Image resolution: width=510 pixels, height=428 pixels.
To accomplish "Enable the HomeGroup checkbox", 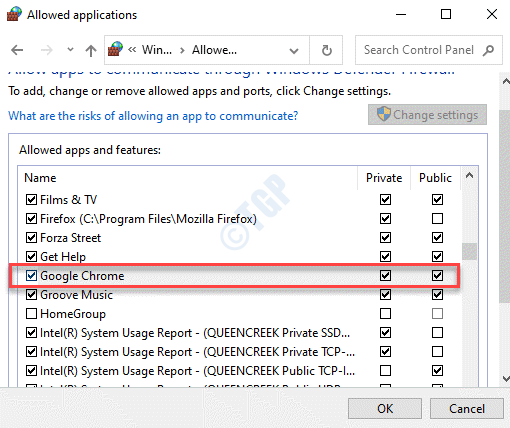I will coord(31,314).
